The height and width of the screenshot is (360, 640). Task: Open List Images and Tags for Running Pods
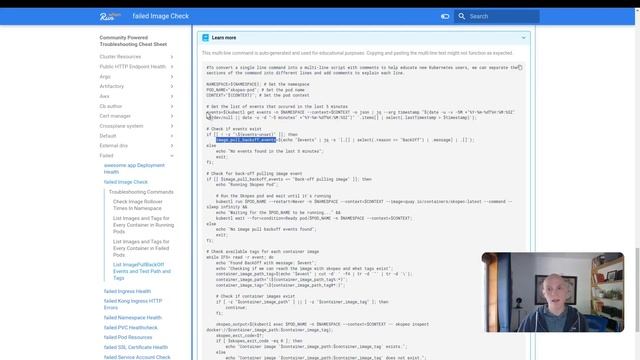(143, 225)
